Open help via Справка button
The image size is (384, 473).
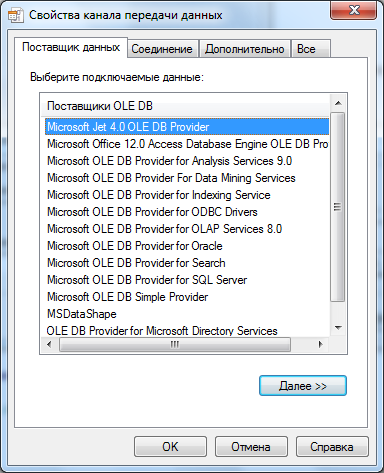coord(332,447)
